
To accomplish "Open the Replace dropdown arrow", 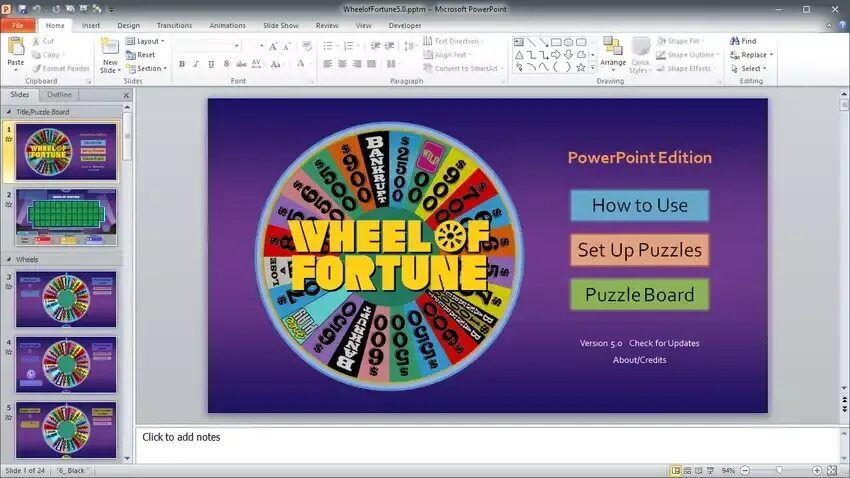I will (x=771, y=55).
